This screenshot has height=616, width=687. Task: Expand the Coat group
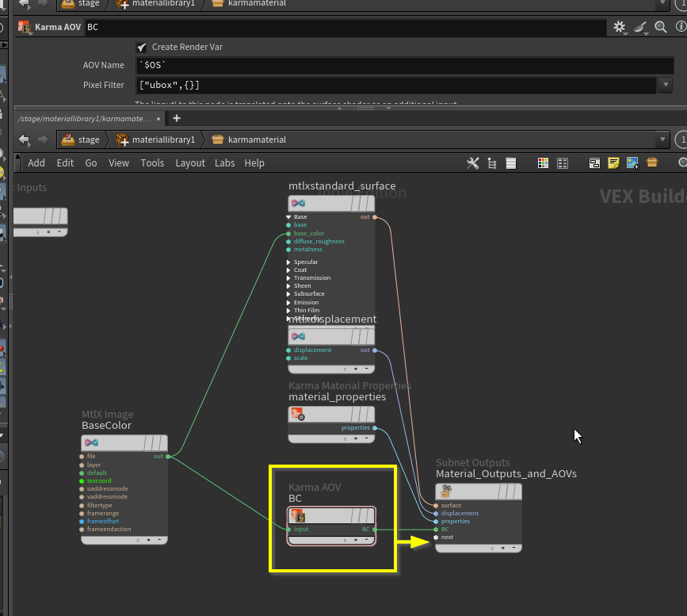pos(288,270)
